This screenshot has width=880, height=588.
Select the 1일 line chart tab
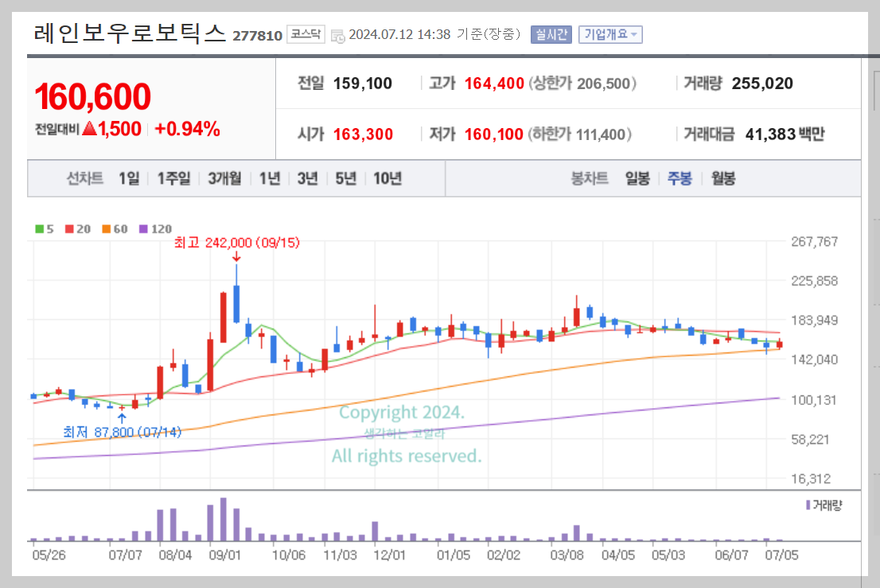(129, 178)
